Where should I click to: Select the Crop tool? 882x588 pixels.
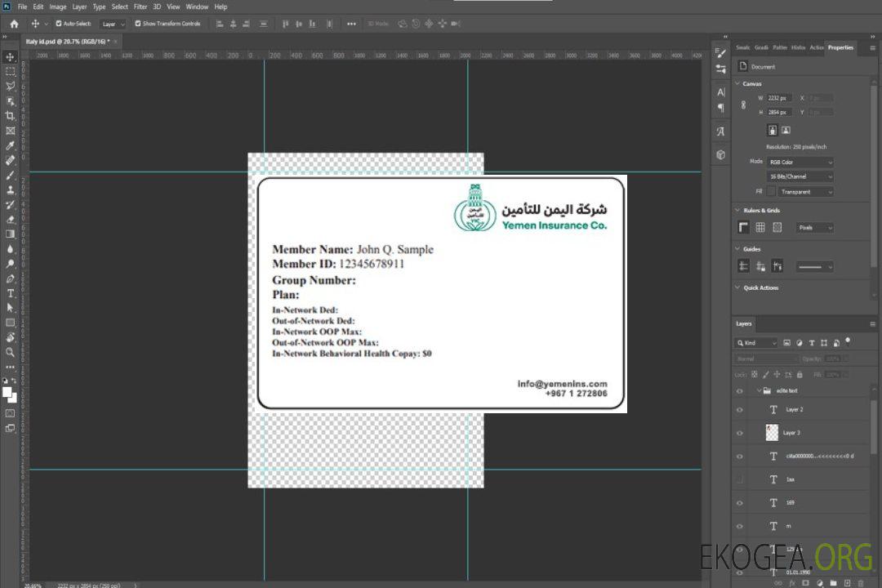pyautogui.click(x=11, y=116)
